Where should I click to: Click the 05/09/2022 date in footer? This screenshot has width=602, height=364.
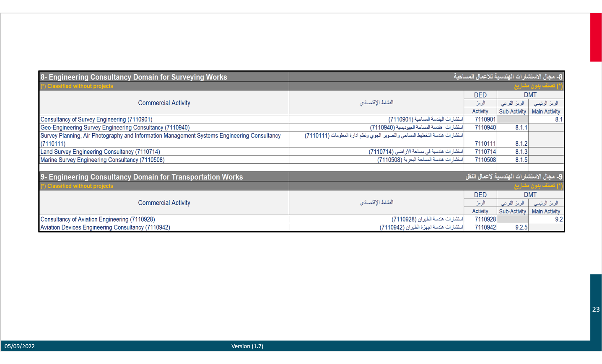(x=20, y=346)
